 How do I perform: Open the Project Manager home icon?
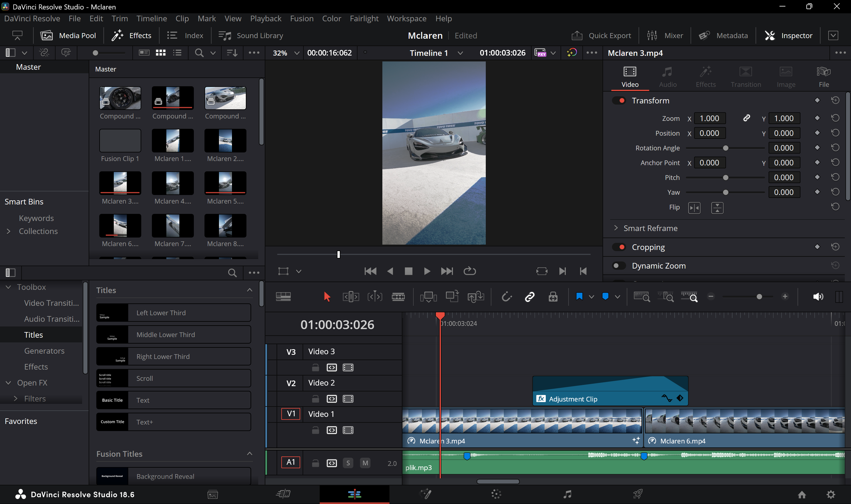click(802, 495)
